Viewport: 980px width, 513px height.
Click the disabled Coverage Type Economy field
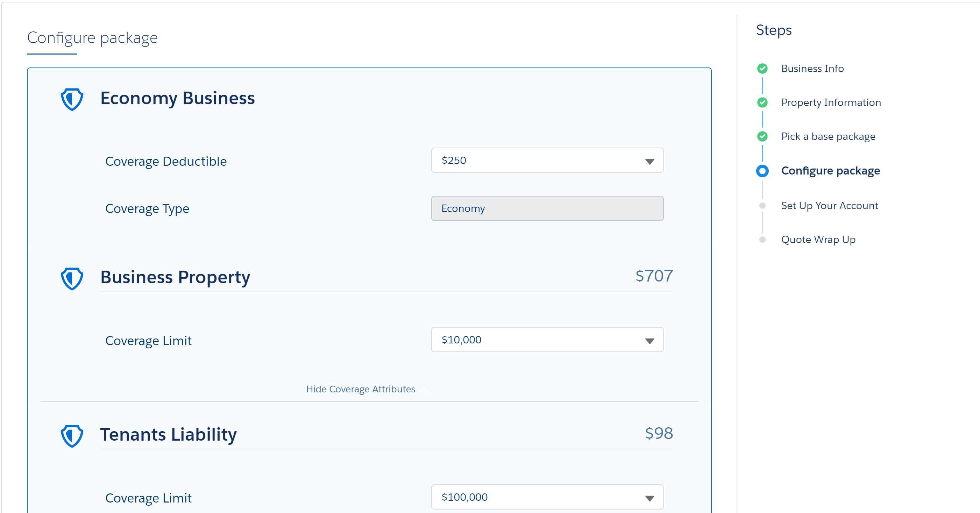coord(547,208)
